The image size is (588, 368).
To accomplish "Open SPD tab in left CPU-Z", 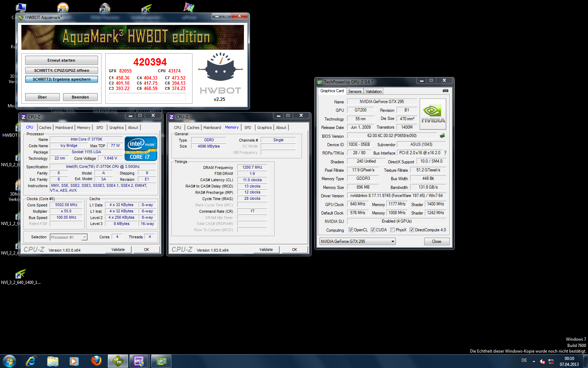I will pyautogui.click(x=100, y=128).
